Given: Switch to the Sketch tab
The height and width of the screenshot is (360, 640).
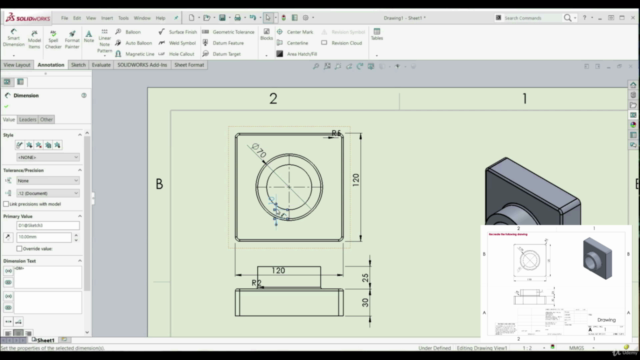Looking at the screenshot, I should pyautogui.click(x=78, y=65).
